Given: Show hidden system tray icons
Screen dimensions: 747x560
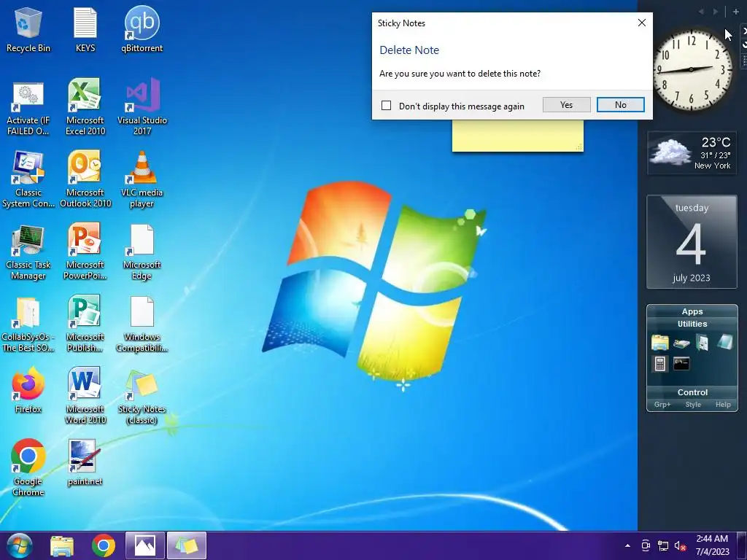Looking at the screenshot, I should [x=627, y=545].
